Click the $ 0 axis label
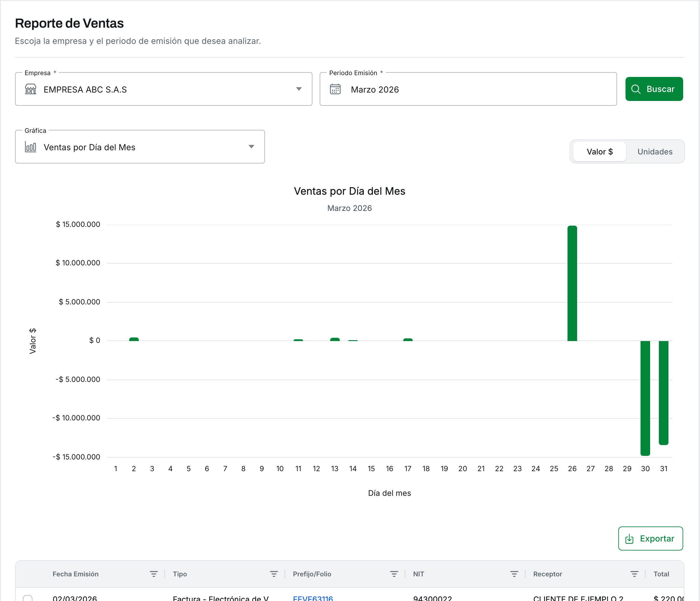The image size is (700, 601). (95, 340)
